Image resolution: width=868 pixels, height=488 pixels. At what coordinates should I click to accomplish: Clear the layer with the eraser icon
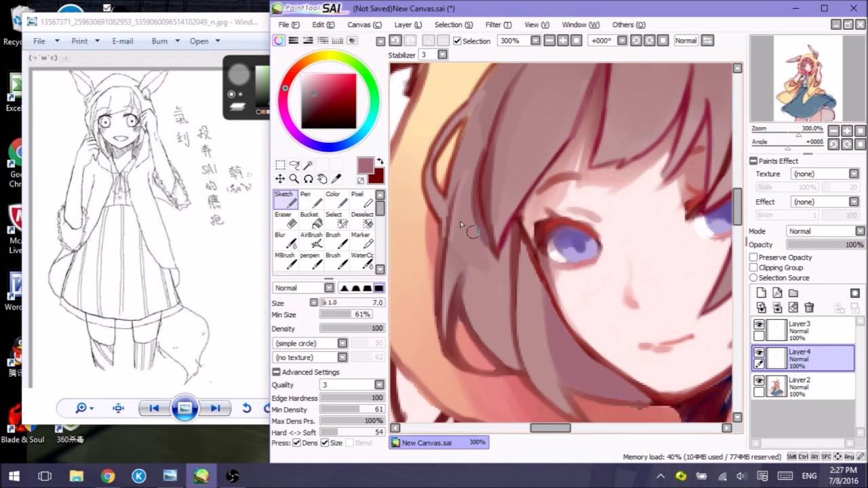tap(793, 308)
